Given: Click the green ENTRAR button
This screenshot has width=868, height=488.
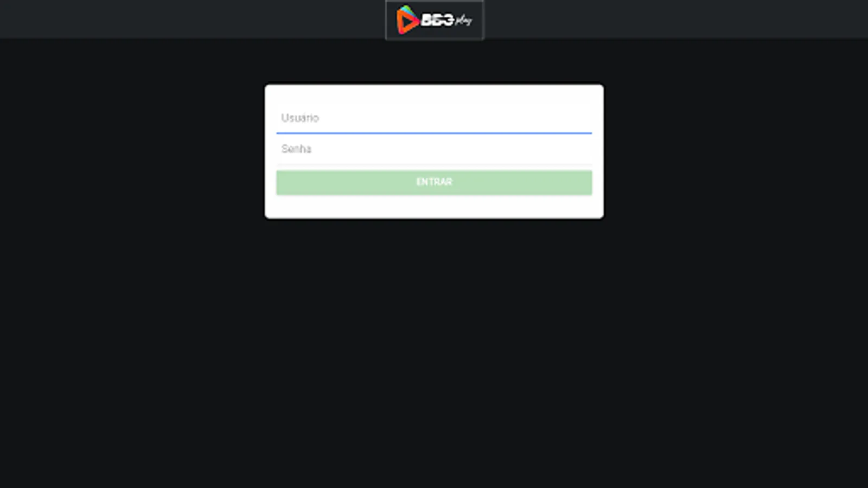Looking at the screenshot, I should point(434,182).
